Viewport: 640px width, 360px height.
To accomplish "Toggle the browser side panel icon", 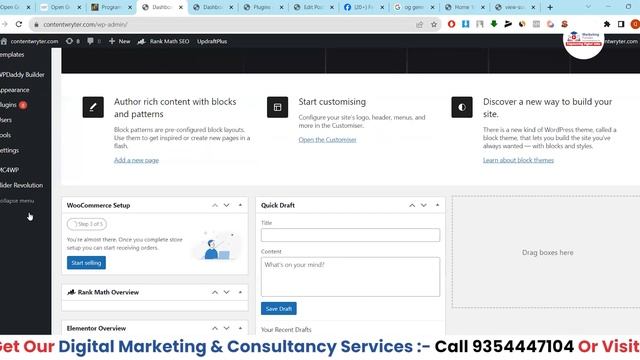I will point(621,24).
